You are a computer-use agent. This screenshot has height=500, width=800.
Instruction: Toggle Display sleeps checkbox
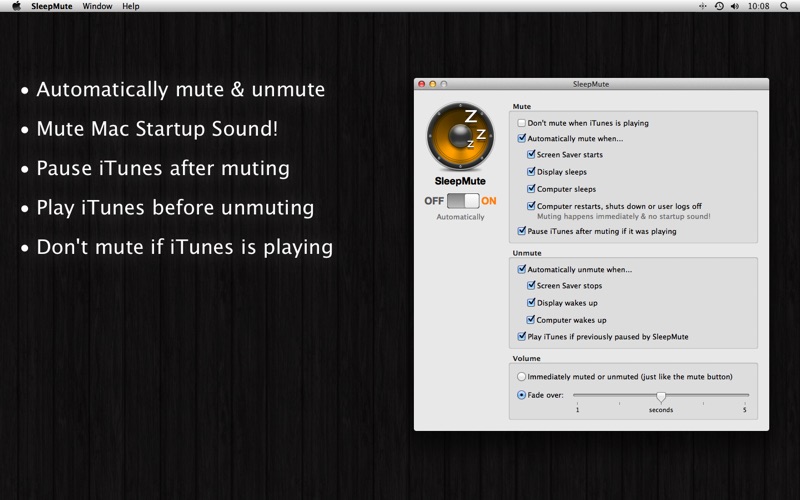pos(531,171)
